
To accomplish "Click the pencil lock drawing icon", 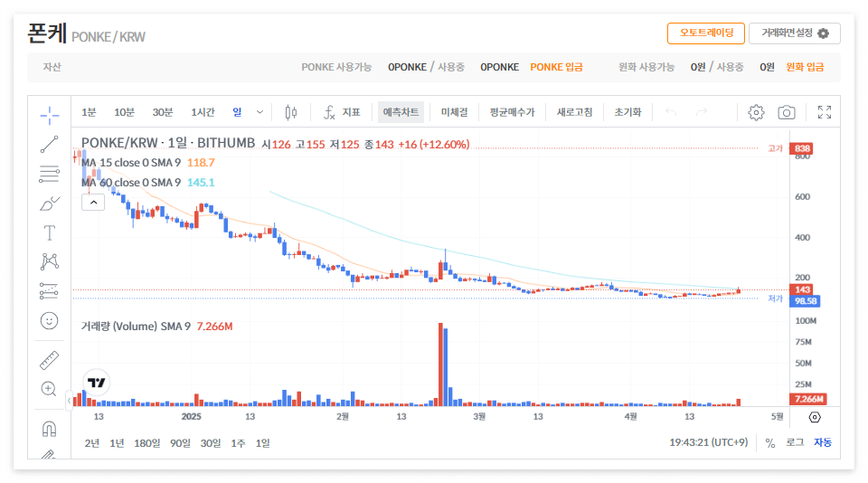I will tap(49, 454).
